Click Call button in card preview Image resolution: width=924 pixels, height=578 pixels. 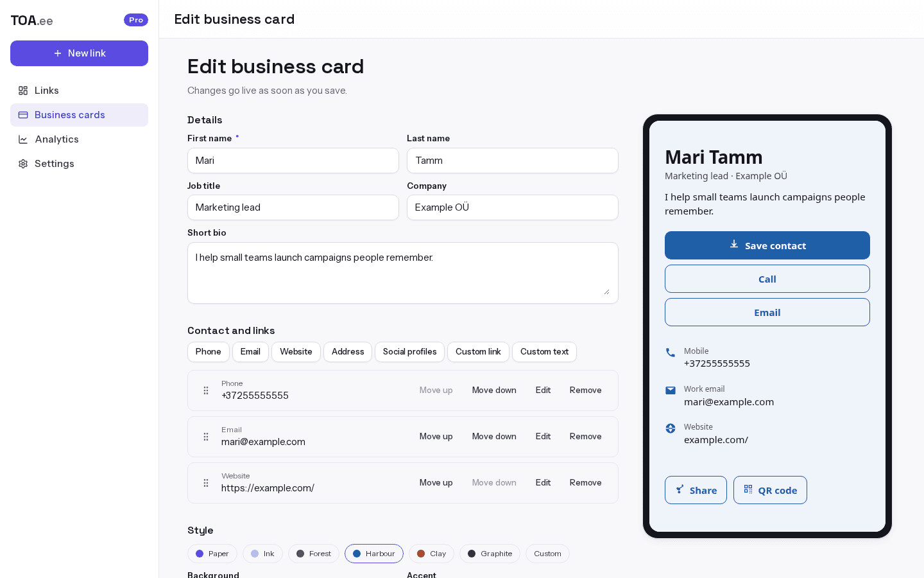tap(767, 279)
